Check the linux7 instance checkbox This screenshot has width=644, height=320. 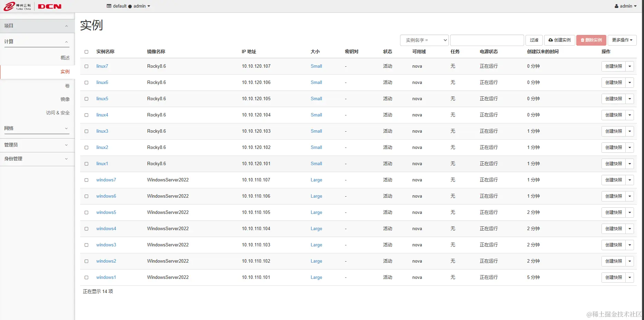(86, 66)
